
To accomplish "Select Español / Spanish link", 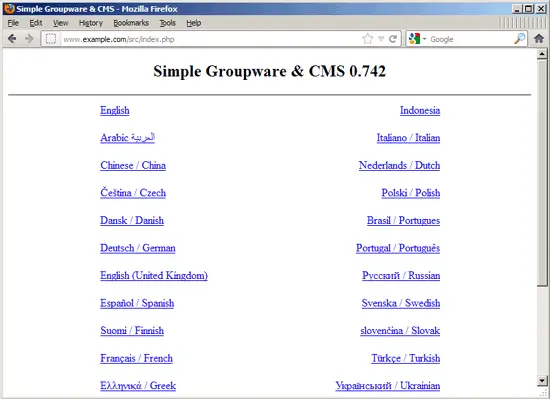I will [x=137, y=303].
